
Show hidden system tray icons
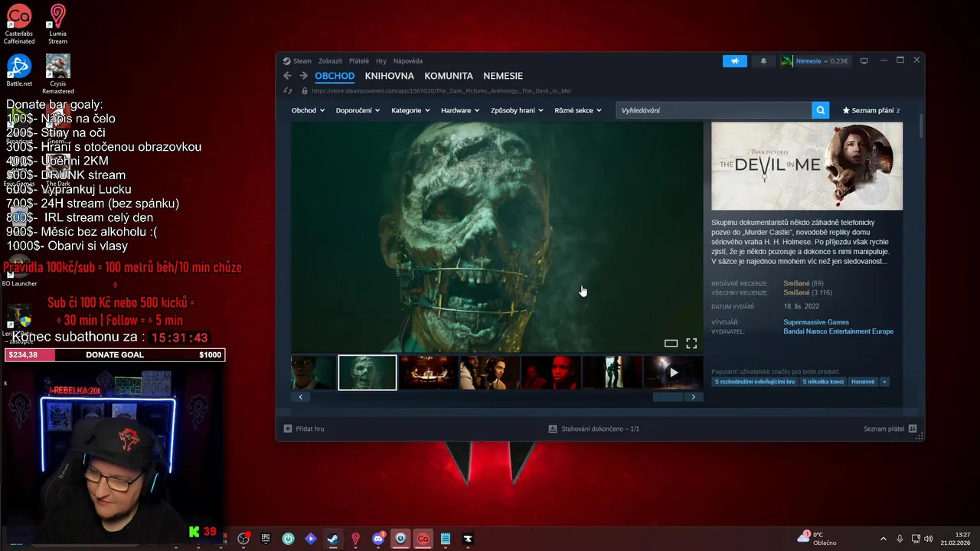click(883, 539)
